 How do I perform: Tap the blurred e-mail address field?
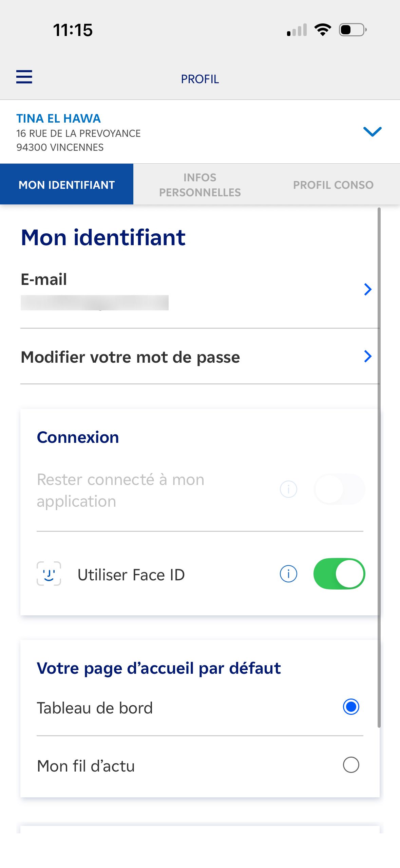pyautogui.click(x=94, y=303)
